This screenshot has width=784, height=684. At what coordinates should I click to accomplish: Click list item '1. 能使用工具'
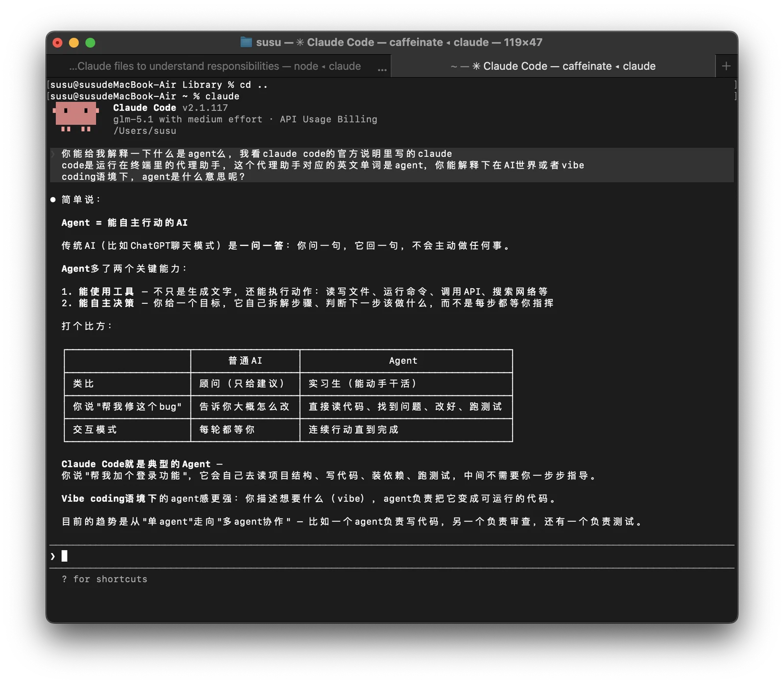pos(304,292)
